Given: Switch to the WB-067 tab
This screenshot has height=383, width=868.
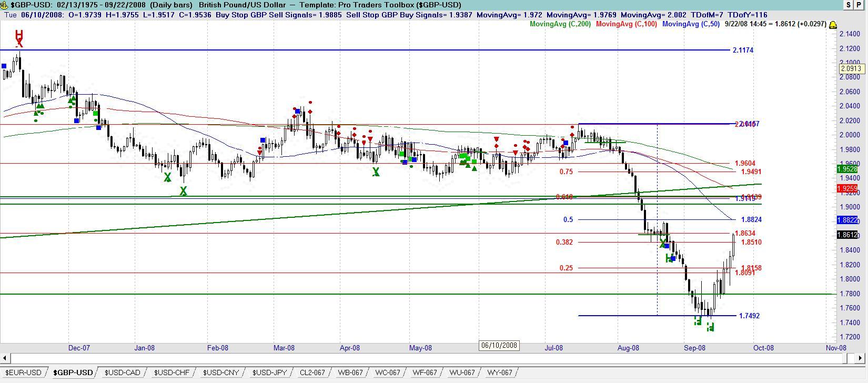Looking at the screenshot, I should 350,372.
